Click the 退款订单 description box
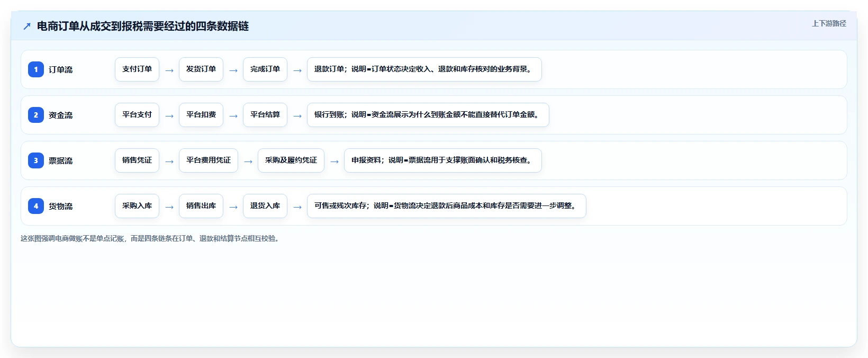Screen dimensions: 868x358 tap(424, 69)
